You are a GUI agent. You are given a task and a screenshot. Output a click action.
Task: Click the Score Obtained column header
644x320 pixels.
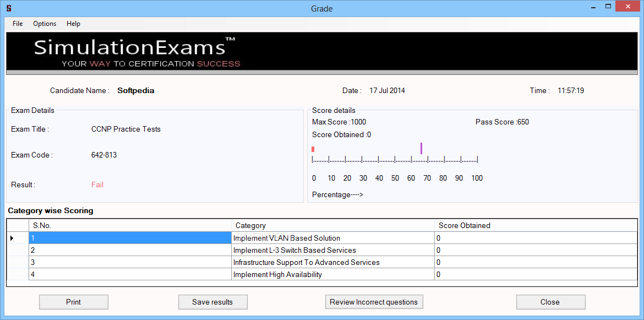point(536,225)
